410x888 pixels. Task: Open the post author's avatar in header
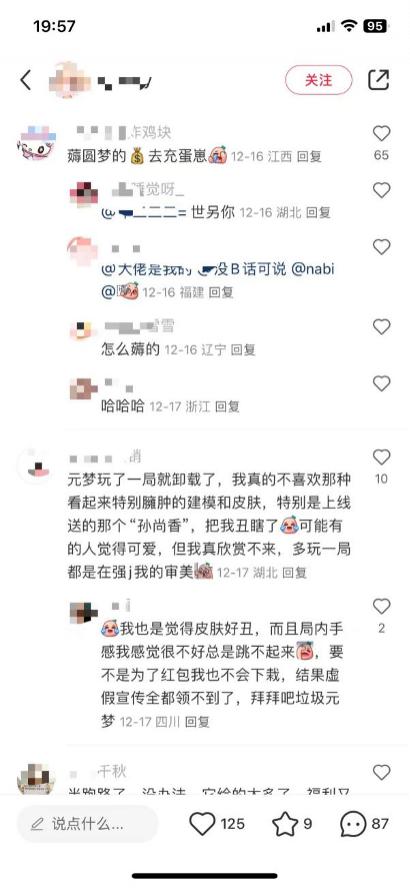(71, 80)
